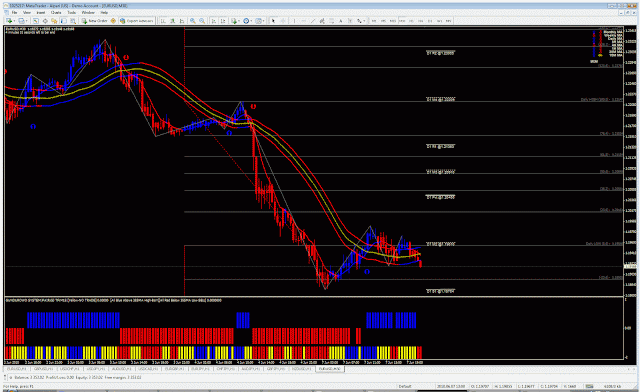Viewport: 640px width, 392px height.
Task: Expand the periodicity dropdown arrow
Action: (x=251, y=21)
